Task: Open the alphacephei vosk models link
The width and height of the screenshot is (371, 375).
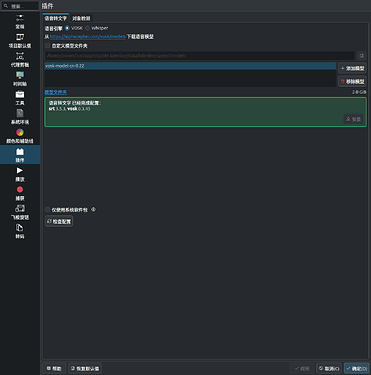Action: (88, 37)
